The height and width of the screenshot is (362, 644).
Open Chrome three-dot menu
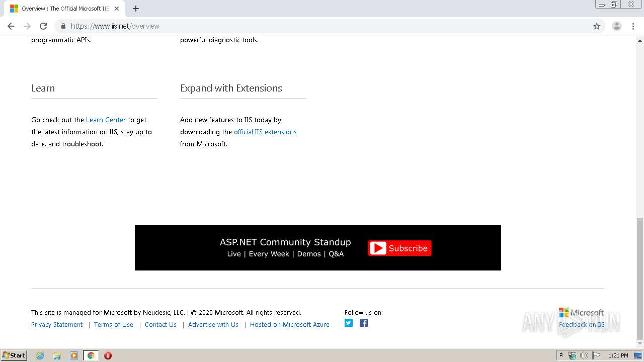pyautogui.click(x=633, y=26)
